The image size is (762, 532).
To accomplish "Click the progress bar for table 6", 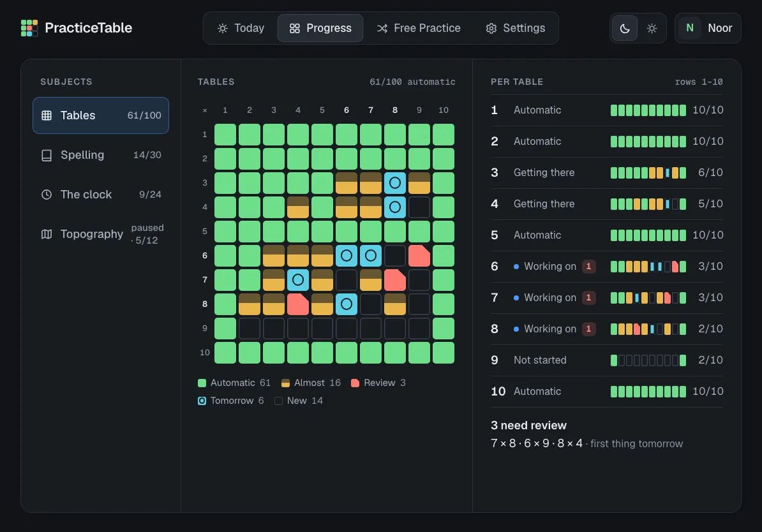I will [648, 266].
